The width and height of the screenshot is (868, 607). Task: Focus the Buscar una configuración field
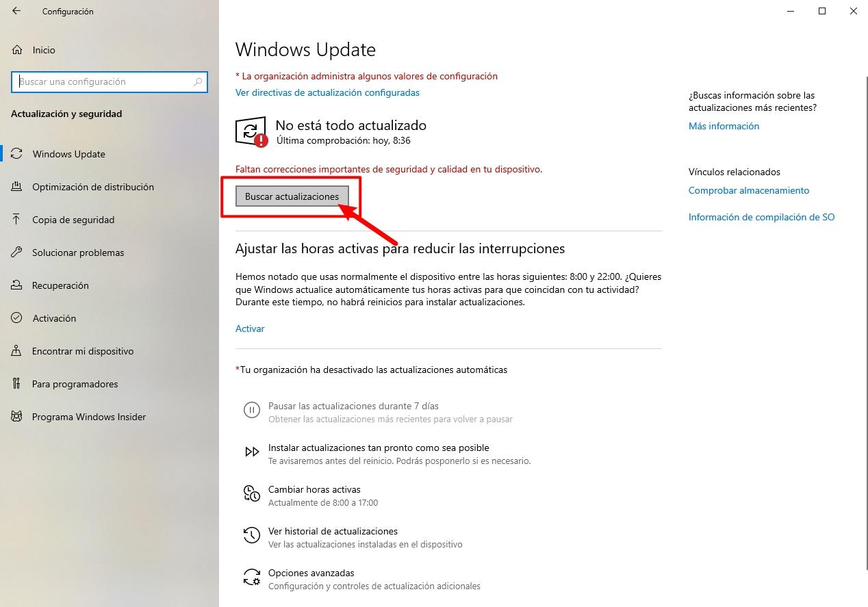tap(110, 81)
